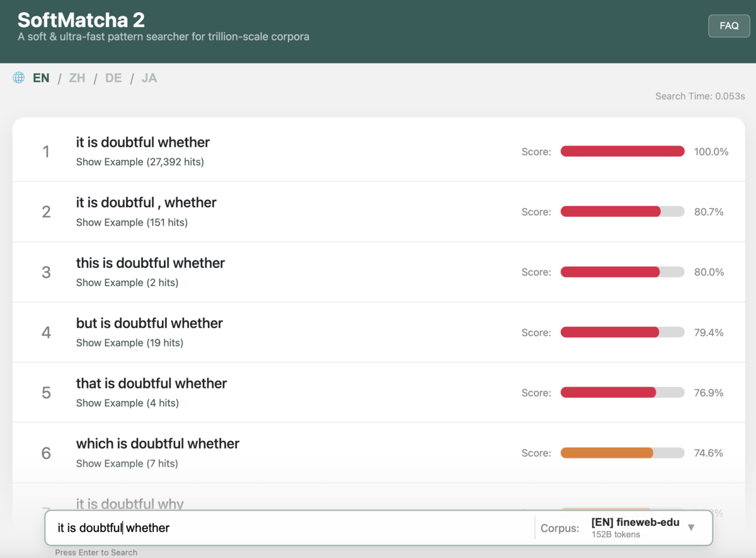756x558 pixels.
Task: Open the corpus dropdown arrow
Action: [x=691, y=528]
